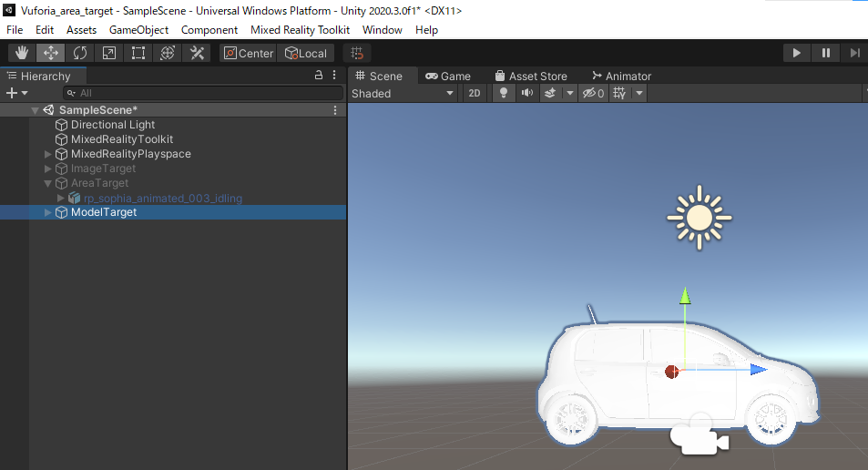Expand the ModelTarget tree node
This screenshot has height=470, width=868.
(x=48, y=212)
